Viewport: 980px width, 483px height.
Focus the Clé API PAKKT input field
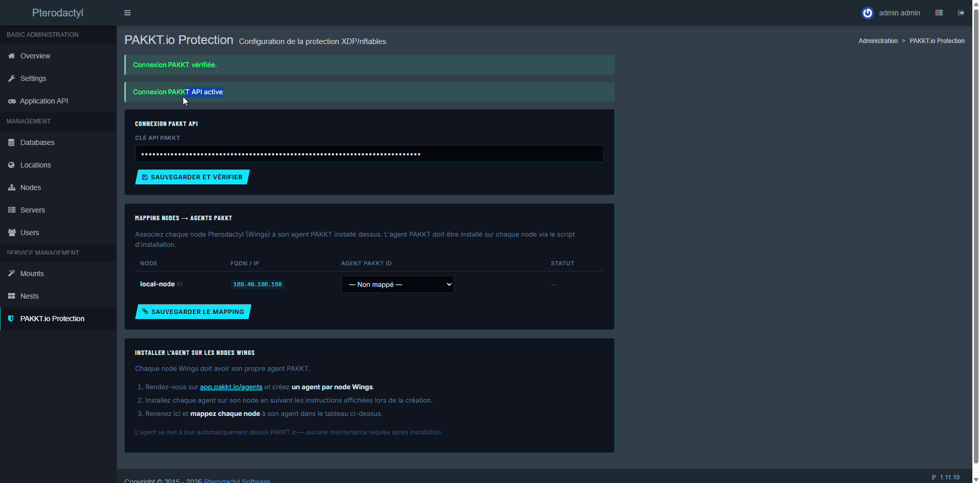click(x=369, y=154)
